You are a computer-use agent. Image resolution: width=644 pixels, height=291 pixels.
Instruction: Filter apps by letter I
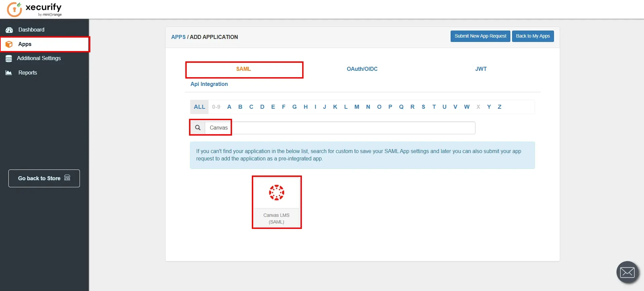[x=315, y=107]
